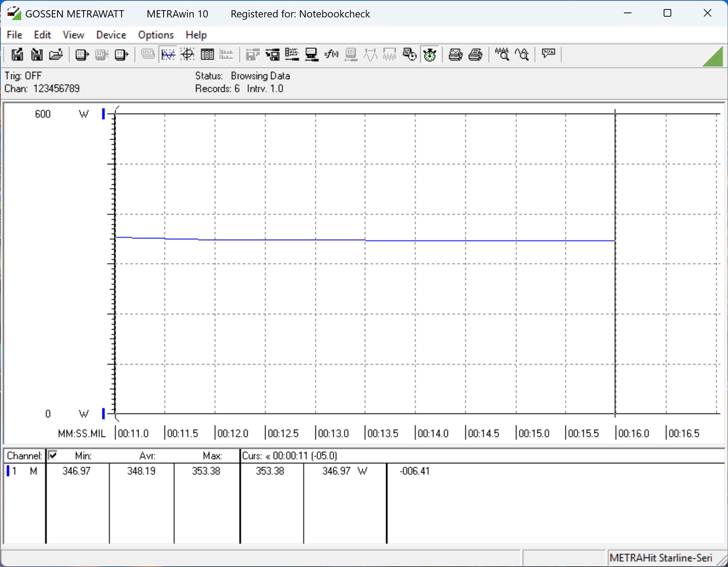The image size is (728, 567).
Task: Switch to the XY crosshair plot icon
Action: [x=188, y=55]
